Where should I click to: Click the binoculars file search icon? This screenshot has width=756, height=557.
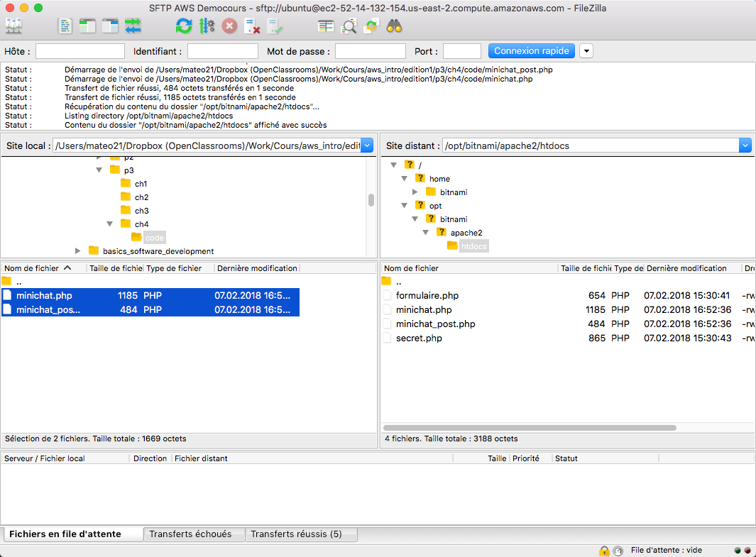pos(395,27)
